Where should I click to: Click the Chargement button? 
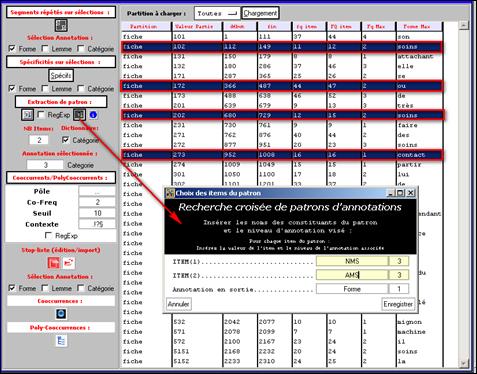coord(260,13)
